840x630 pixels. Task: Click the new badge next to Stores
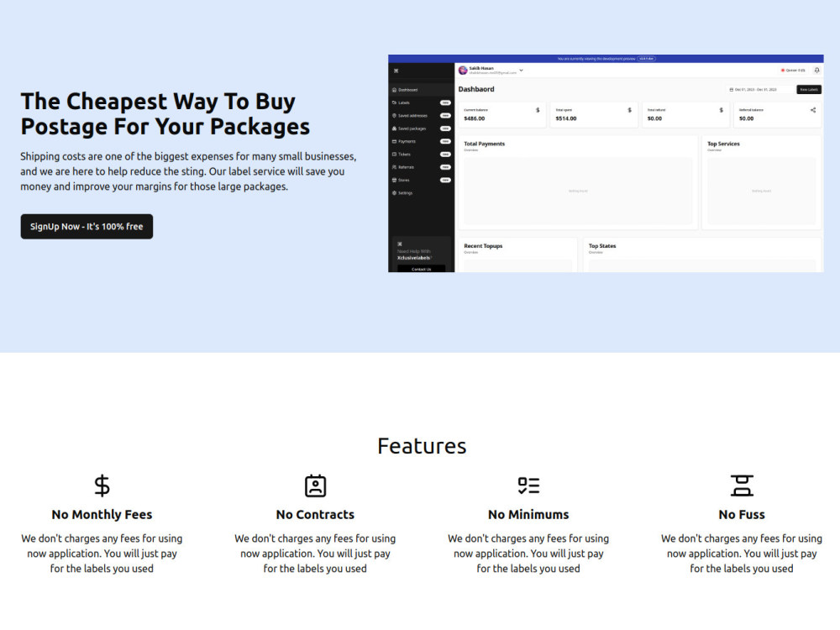pyautogui.click(x=446, y=180)
